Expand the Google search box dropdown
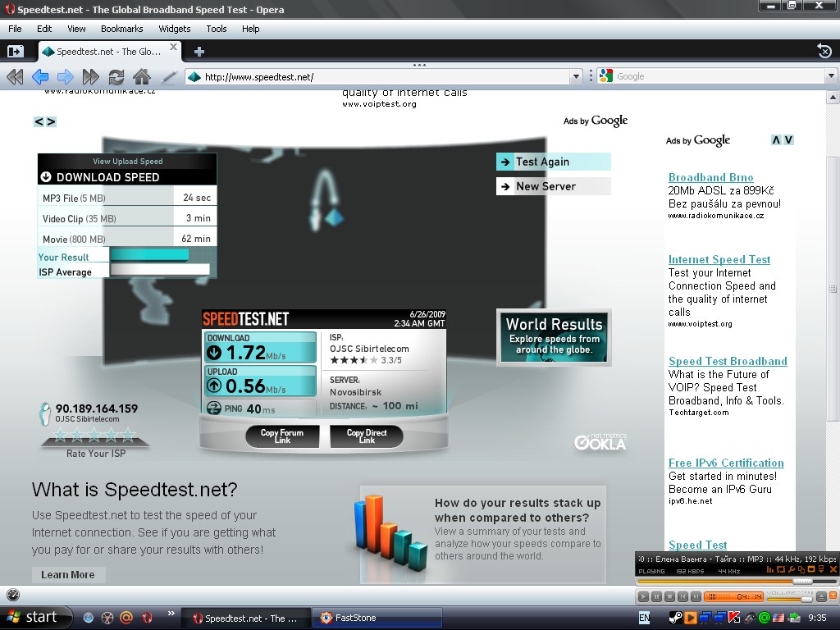The width and height of the screenshot is (840, 630). tap(832, 76)
